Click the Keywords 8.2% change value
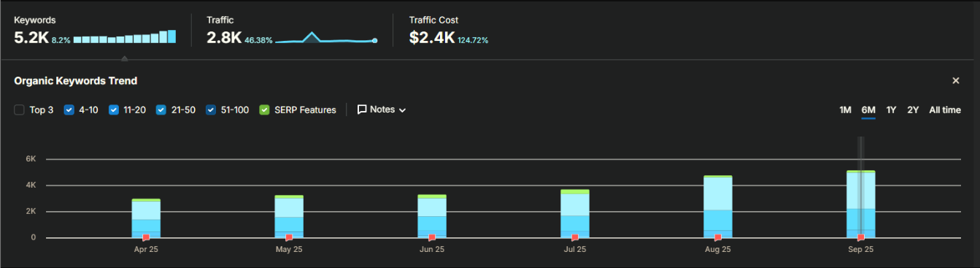Viewport: 980px width, 268px height. click(61, 40)
